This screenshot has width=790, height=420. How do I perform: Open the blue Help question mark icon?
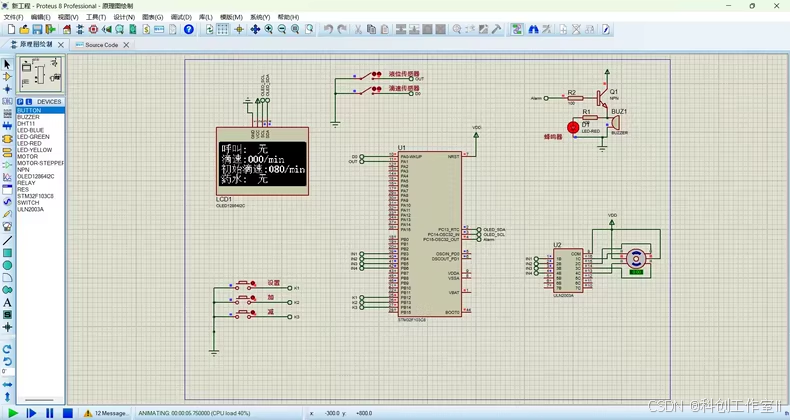tap(188, 30)
